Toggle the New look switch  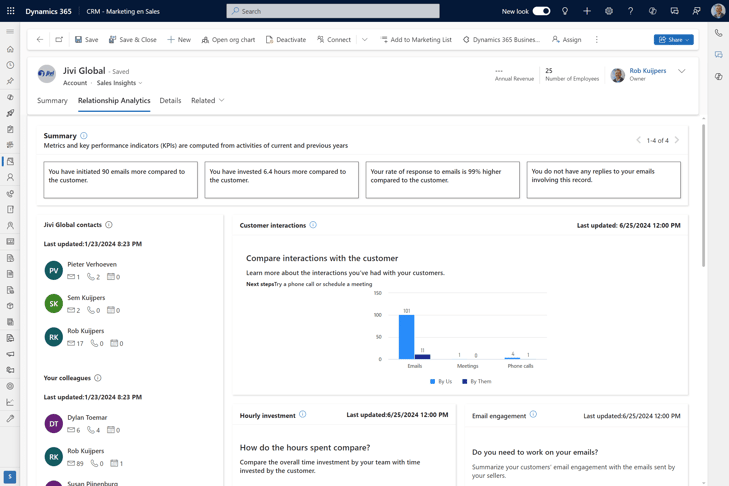(541, 11)
